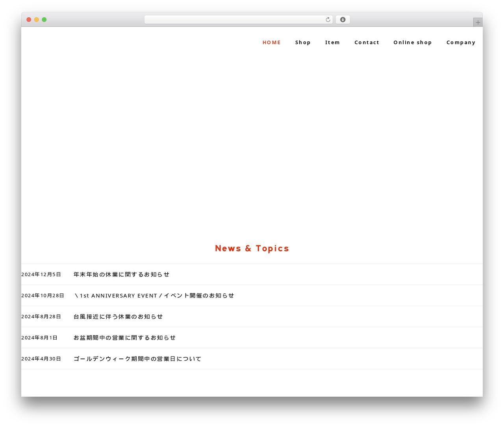The height and width of the screenshot is (427, 504).
Task: Open the Item menu page
Action: [332, 43]
